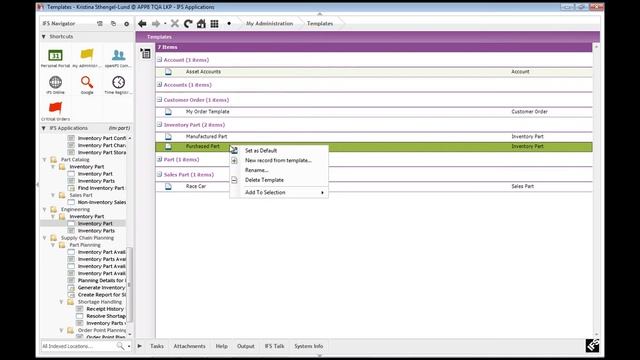The width and height of the screenshot is (640, 360).
Task: Collapse the Customer Order (1 items) group
Action: click(x=160, y=100)
